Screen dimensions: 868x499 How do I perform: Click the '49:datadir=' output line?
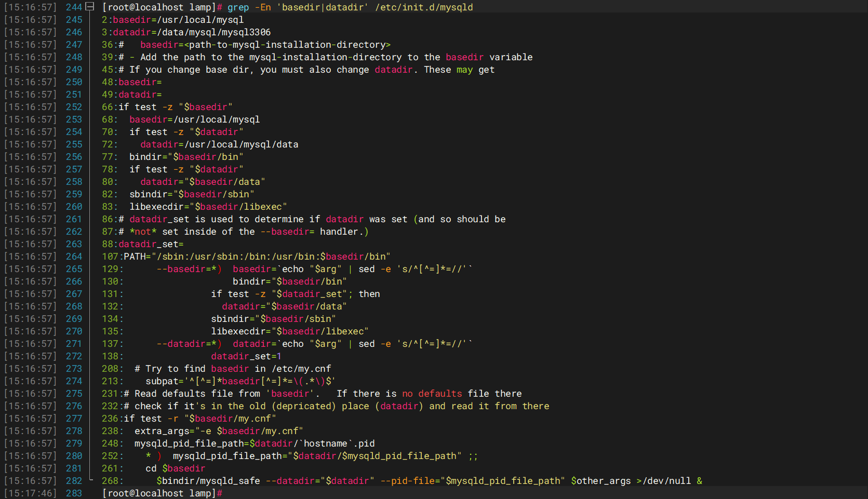pyautogui.click(x=132, y=95)
